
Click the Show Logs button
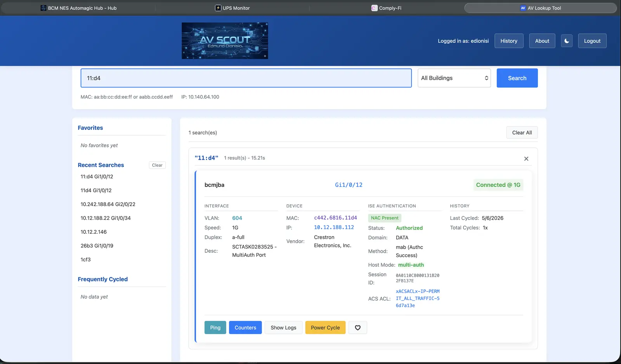coord(283,328)
